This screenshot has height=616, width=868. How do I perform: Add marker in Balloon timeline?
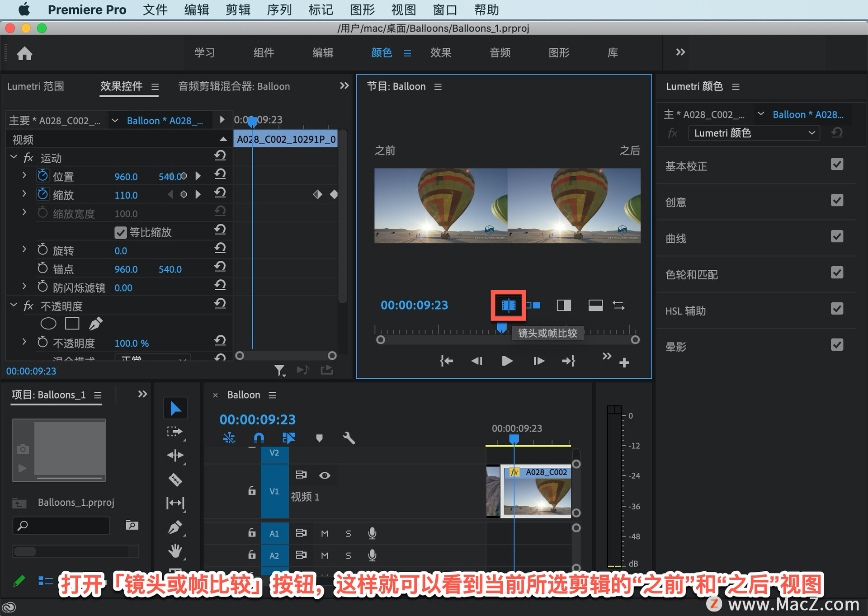click(x=320, y=438)
